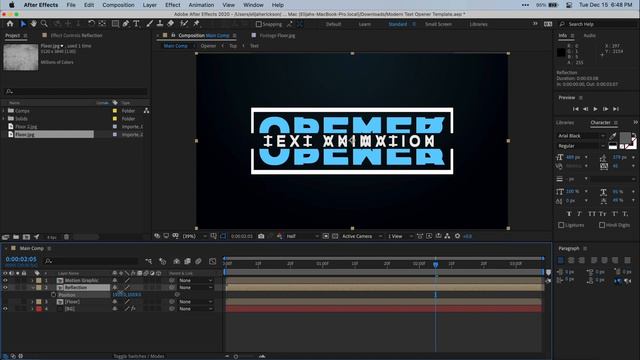This screenshot has width=640, height=360.
Task: Expand the Motion Graphic layer properties
Action: click(32, 280)
